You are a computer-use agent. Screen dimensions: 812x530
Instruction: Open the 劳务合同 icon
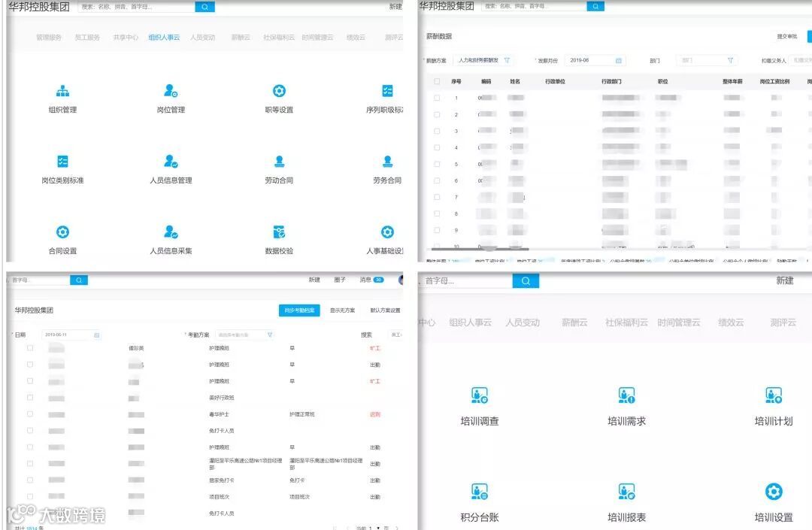pyautogui.click(x=387, y=162)
